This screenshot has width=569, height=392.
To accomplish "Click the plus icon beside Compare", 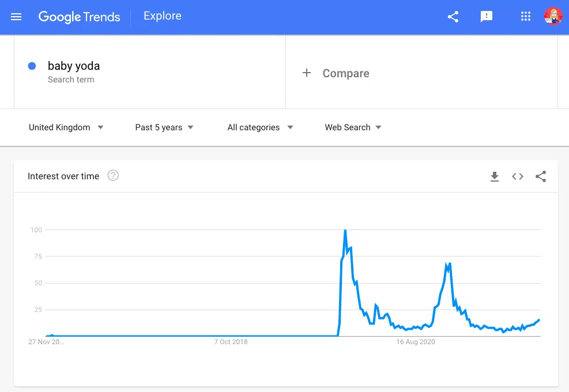I will point(307,73).
